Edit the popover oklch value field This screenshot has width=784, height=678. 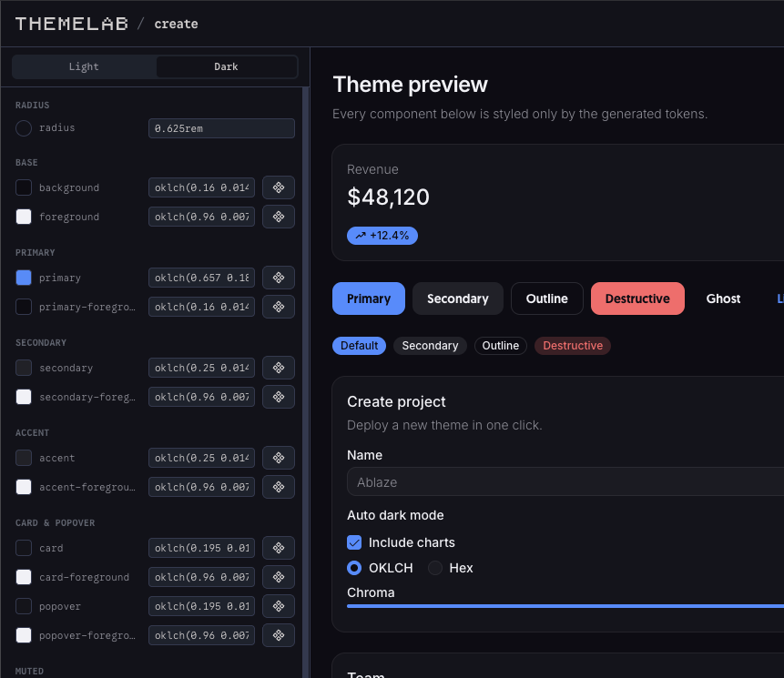pos(201,606)
